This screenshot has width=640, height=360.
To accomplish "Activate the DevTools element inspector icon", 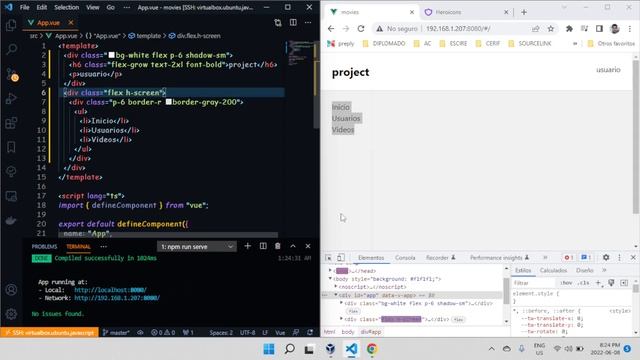I will (x=328, y=258).
